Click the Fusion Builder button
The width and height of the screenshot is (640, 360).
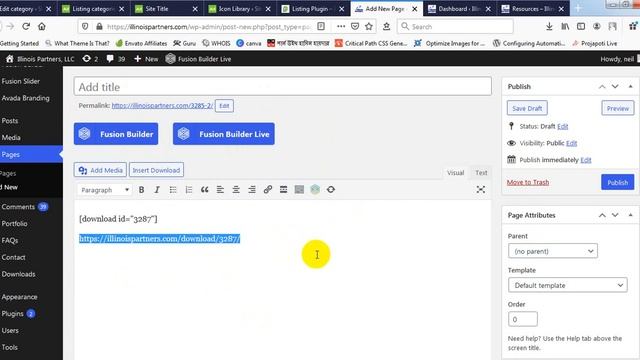pyautogui.click(x=116, y=134)
